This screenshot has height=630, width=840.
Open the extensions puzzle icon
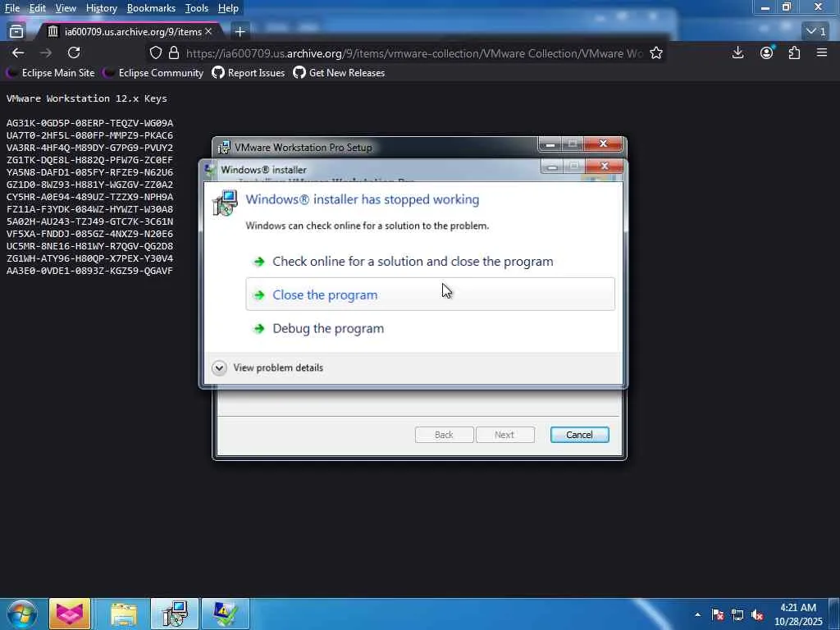point(794,52)
